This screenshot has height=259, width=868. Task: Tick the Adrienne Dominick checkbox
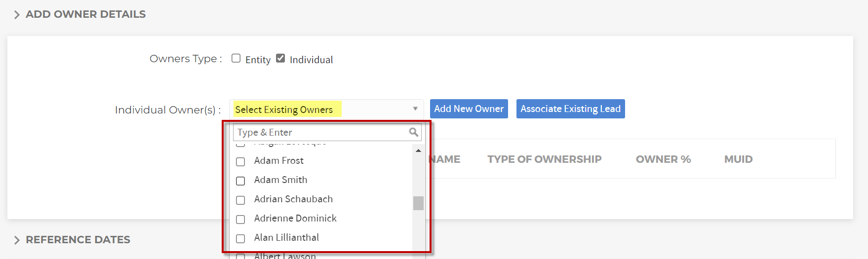240,220
